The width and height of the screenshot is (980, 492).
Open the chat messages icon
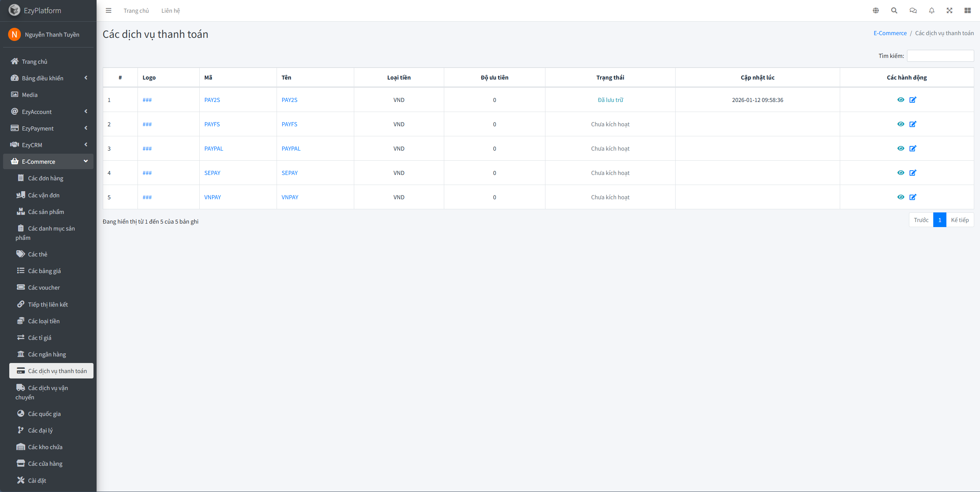[x=913, y=10]
